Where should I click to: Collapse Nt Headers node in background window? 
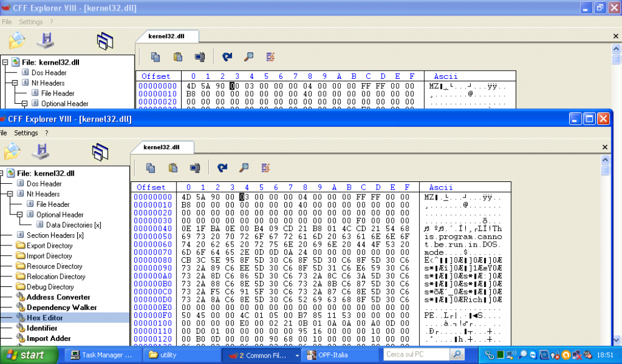[x=16, y=83]
